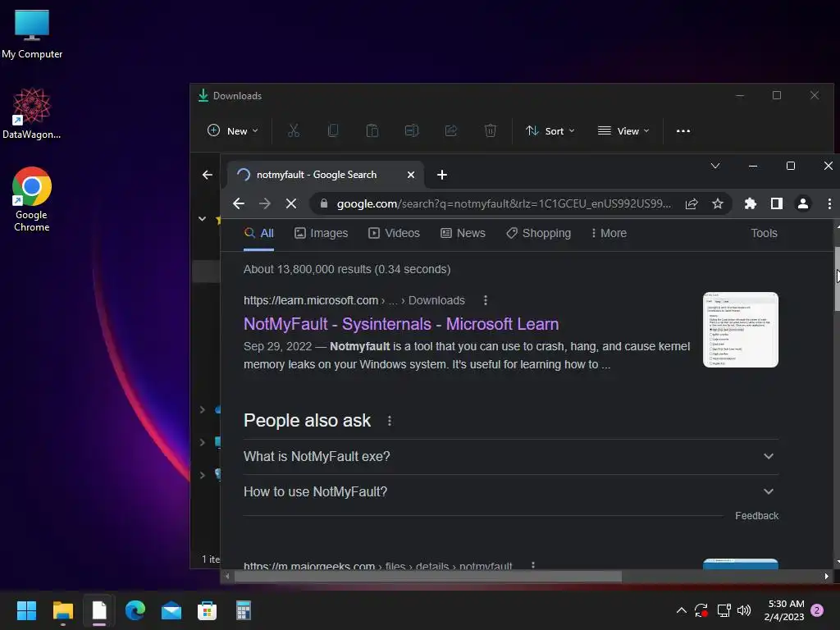
Task: Click the Share icon in Downloads toolbar
Action: tap(451, 130)
